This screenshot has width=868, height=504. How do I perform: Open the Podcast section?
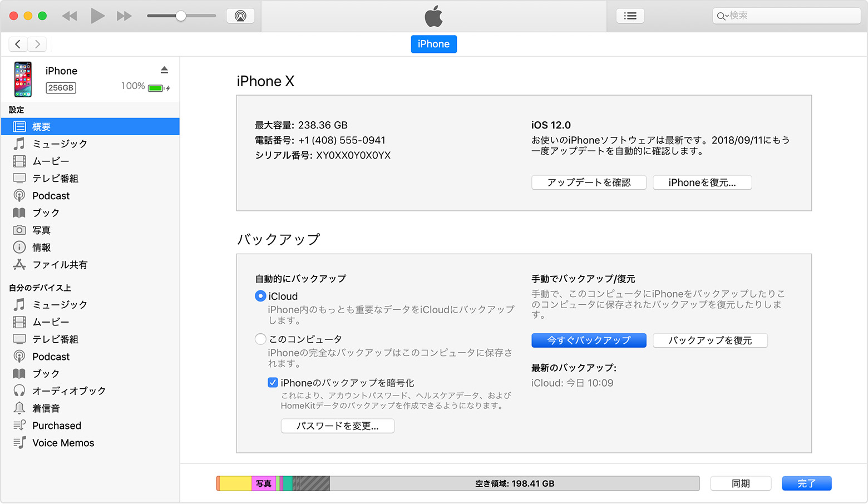tap(51, 195)
